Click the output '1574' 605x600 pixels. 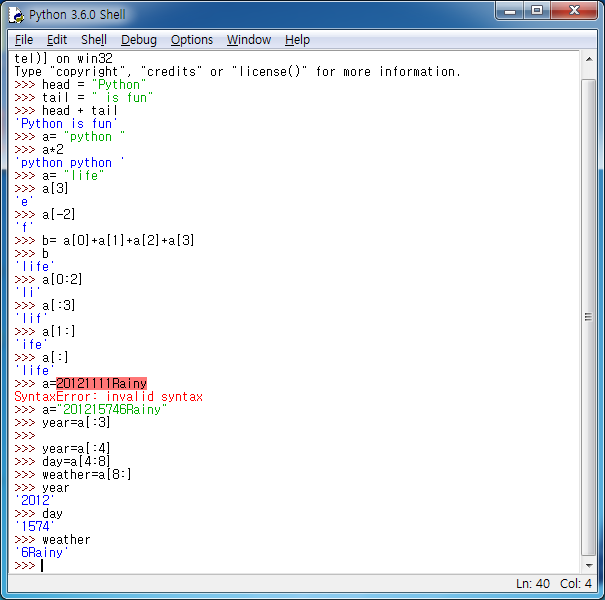(x=35, y=527)
